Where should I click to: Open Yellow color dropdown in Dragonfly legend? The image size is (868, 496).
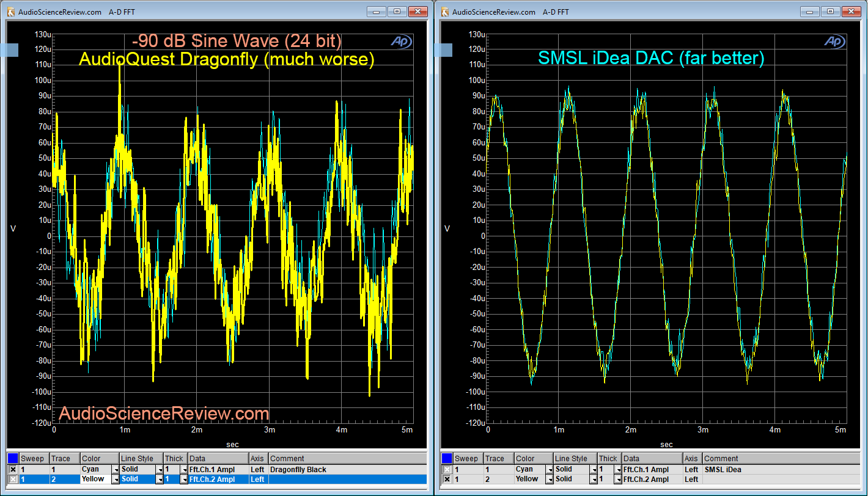(115, 480)
